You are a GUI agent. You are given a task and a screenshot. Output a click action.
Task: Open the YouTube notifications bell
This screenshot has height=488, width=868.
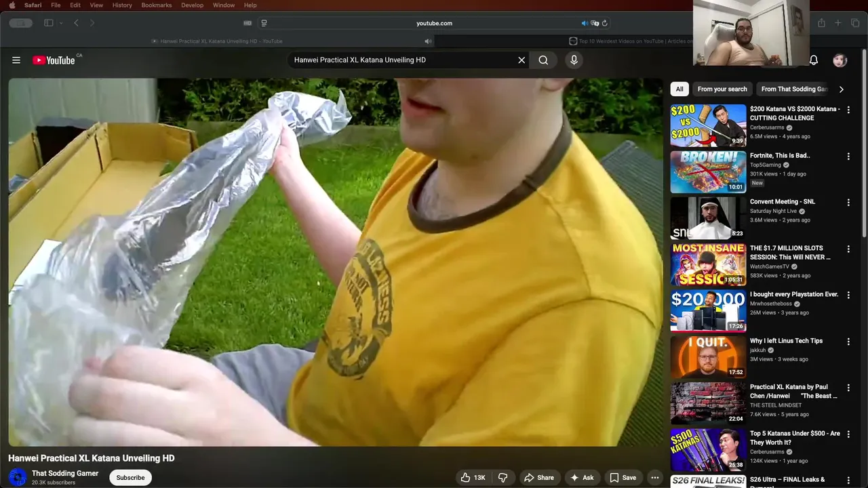(x=814, y=60)
